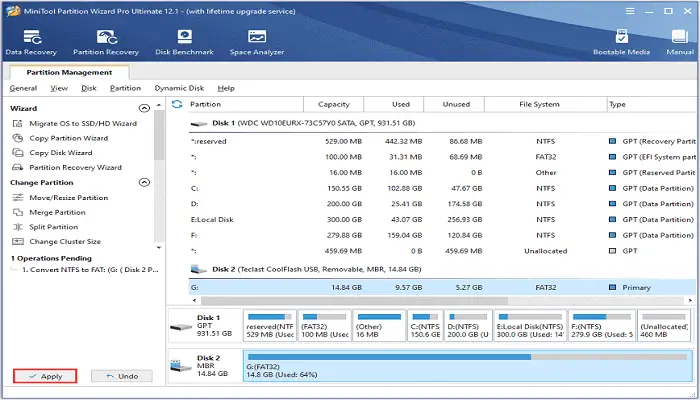
Task: Open the General menu
Action: tap(23, 88)
